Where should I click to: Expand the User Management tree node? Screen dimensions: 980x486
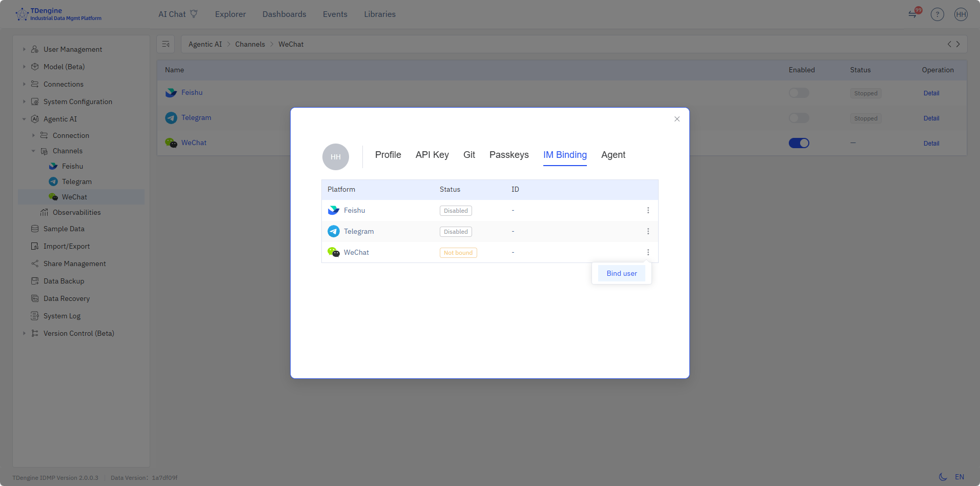point(24,49)
